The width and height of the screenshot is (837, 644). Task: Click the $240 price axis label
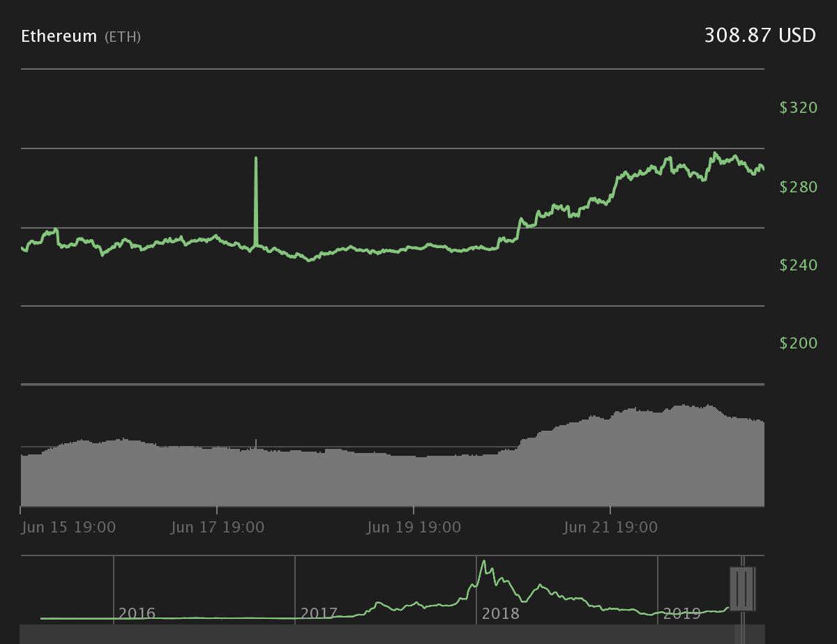(798, 265)
